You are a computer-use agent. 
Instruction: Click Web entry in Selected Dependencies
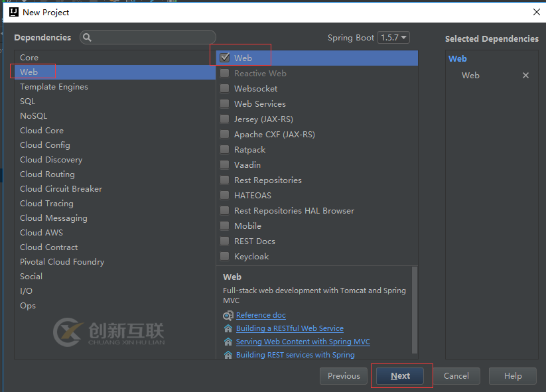click(x=470, y=75)
